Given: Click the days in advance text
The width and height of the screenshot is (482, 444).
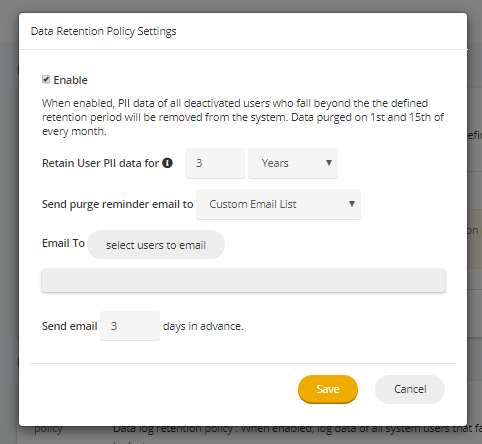Looking at the screenshot, I should point(203,326).
